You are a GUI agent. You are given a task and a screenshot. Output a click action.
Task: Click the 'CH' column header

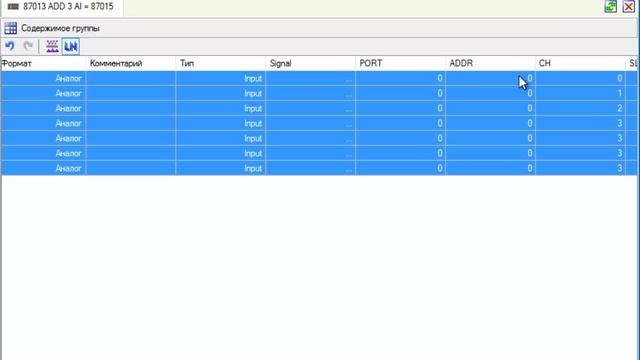580,63
